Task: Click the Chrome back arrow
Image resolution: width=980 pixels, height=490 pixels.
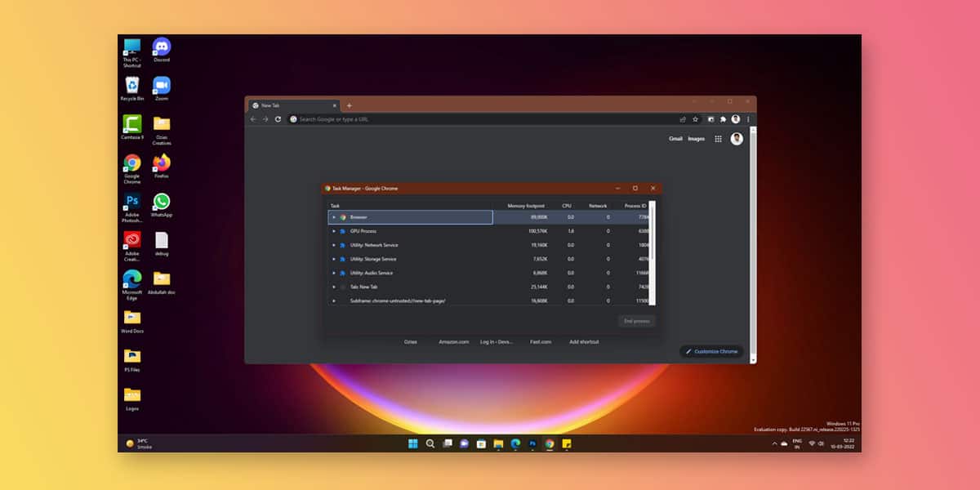Action: pyautogui.click(x=253, y=118)
